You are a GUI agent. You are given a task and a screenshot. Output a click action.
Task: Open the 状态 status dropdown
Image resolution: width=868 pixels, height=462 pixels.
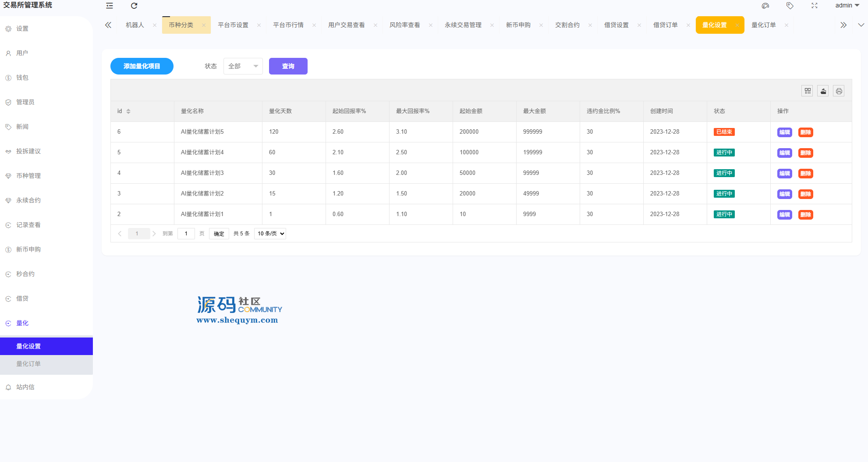click(243, 66)
